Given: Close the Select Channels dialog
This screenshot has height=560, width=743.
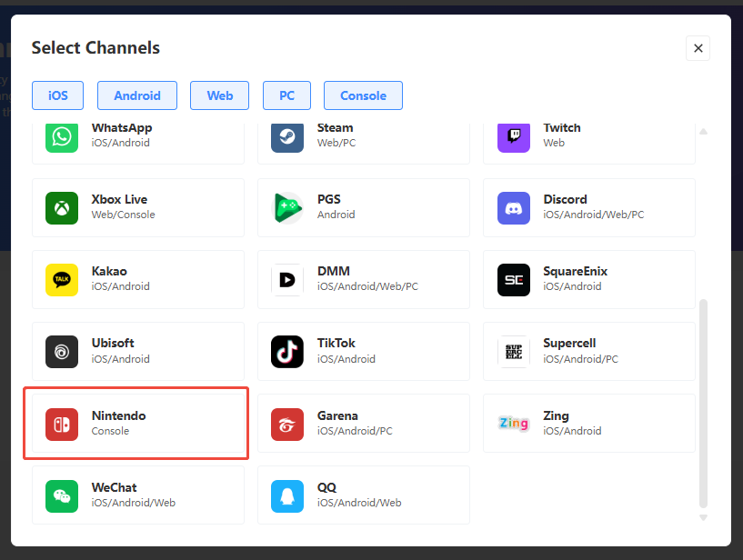Looking at the screenshot, I should click(698, 48).
